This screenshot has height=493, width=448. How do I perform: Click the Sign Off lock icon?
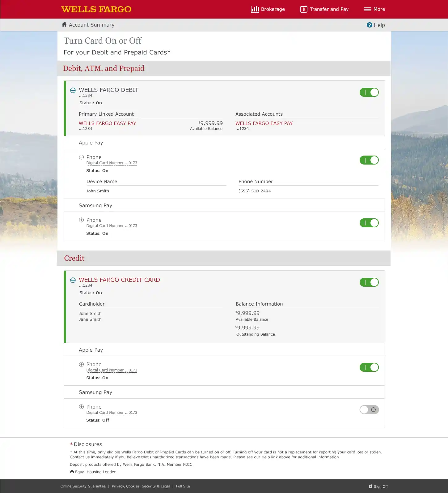click(370, 486)
